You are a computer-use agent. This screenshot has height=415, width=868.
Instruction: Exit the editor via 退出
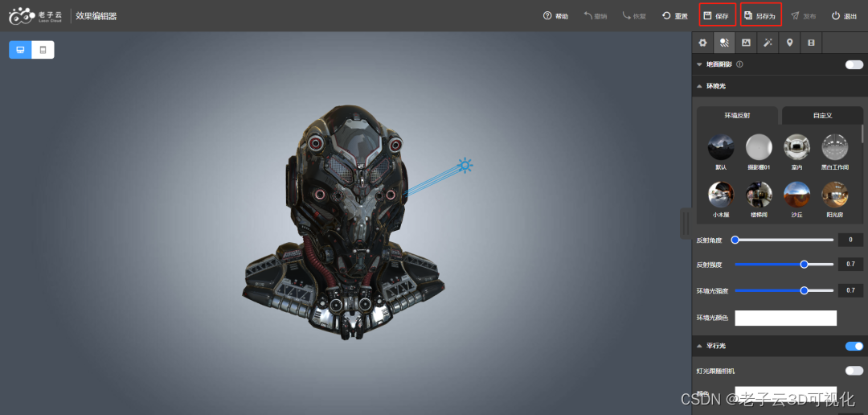pos(844,16)
